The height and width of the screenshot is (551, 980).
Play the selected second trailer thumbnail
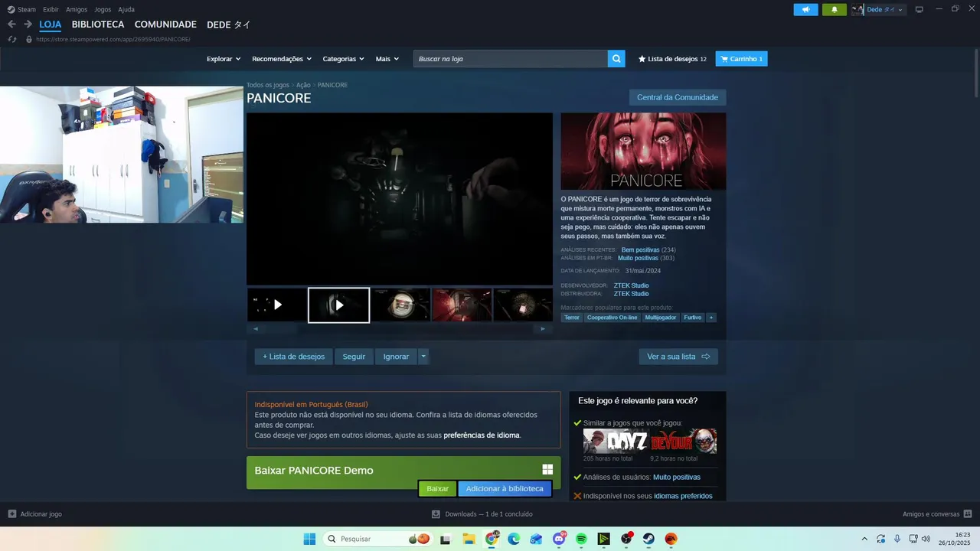pos(338,305)
